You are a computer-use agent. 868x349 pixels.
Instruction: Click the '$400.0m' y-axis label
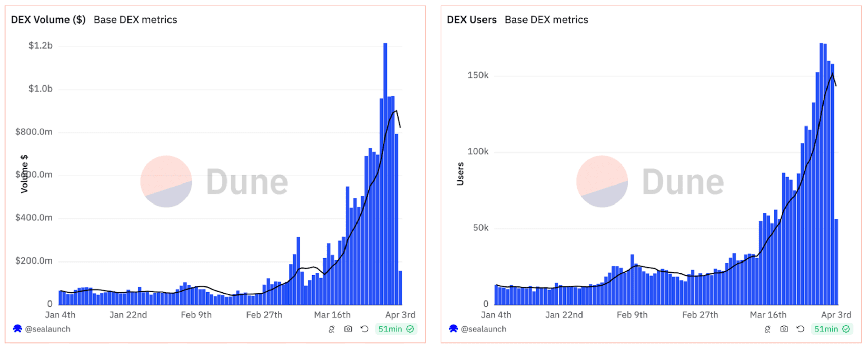coord(34,217)
